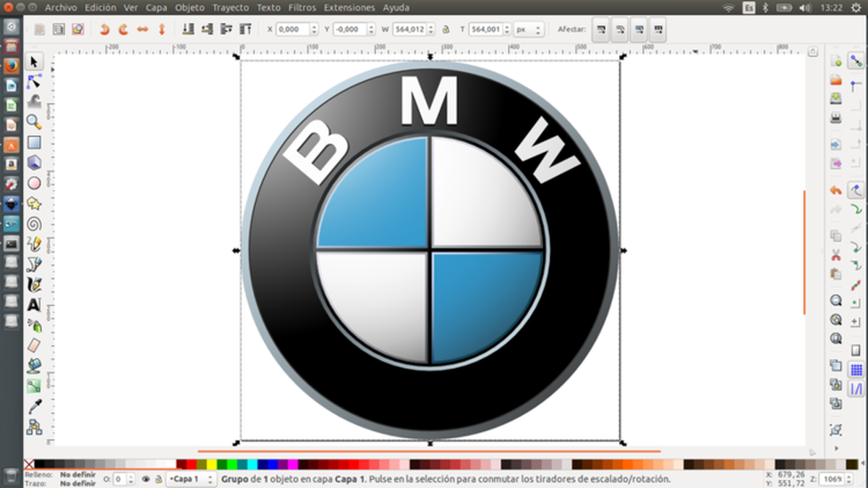Image resolution: width=868 pixels, height=488 pixels.
Task: Toggle Capa 1 visibility with the eye icon
Action: [x=146, y=479]
